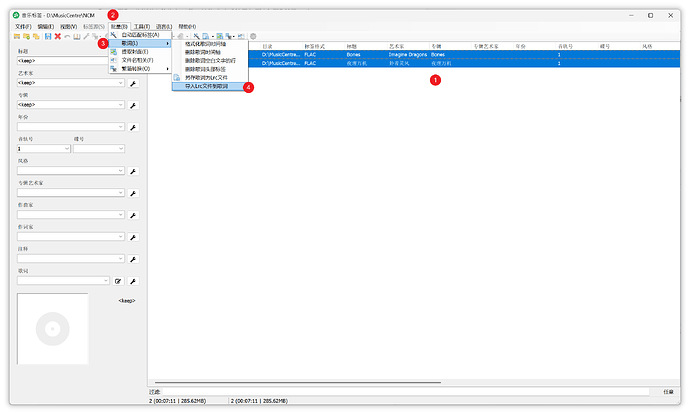Click into the 过滤 filter input field
This screenshot has width=690, height=413.
406,392
